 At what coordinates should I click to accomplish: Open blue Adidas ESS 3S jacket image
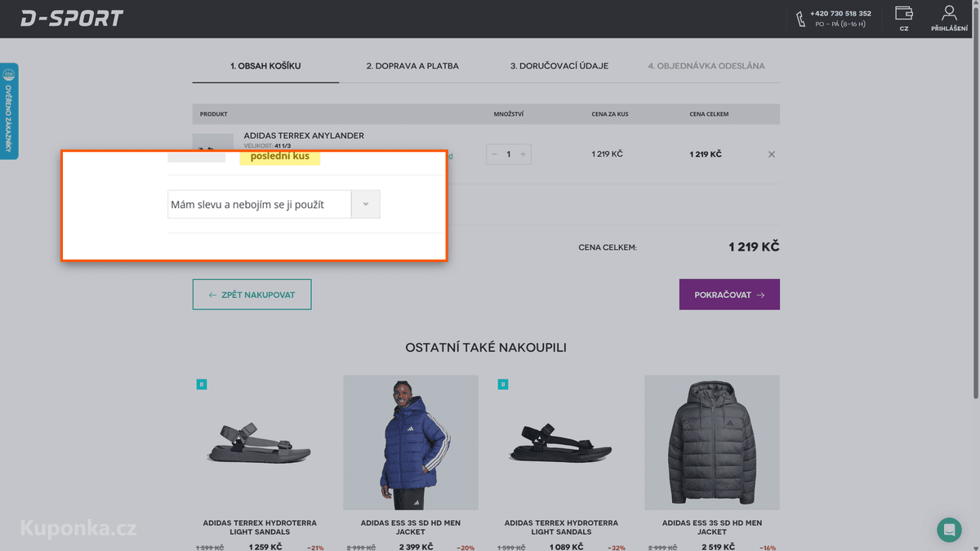(411, 442)
